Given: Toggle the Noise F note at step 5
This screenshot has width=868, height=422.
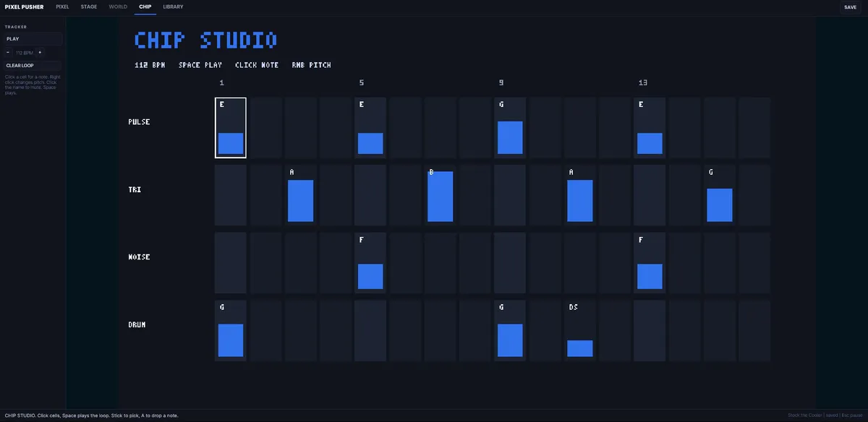Looking at the screenshot, I should coord(370,263).
